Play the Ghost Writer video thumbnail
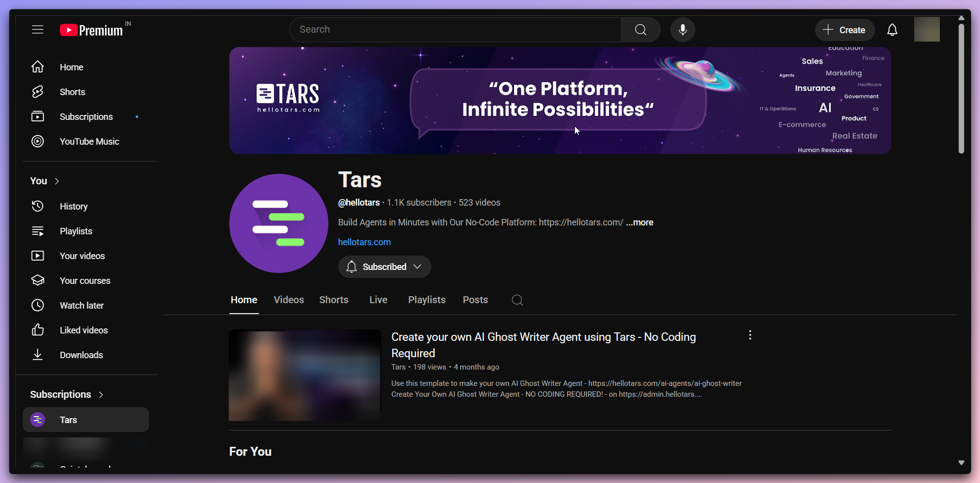 pos(305,376)
